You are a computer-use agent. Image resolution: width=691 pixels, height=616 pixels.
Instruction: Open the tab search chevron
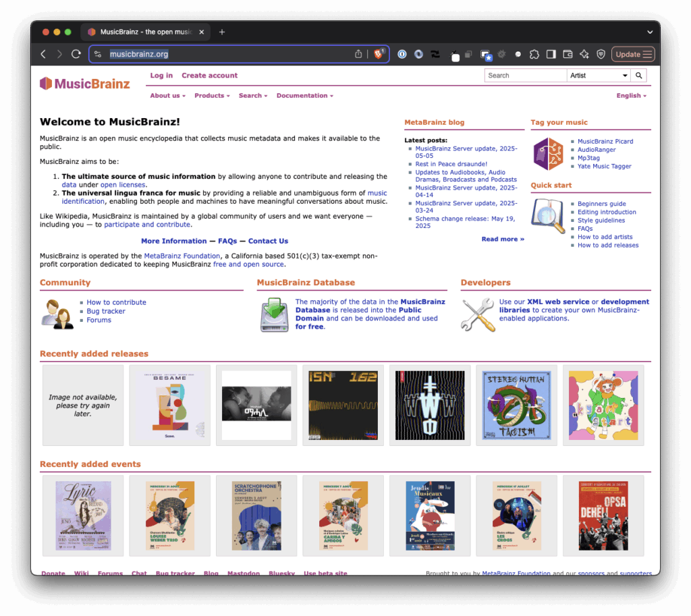[x=650, y=32]
